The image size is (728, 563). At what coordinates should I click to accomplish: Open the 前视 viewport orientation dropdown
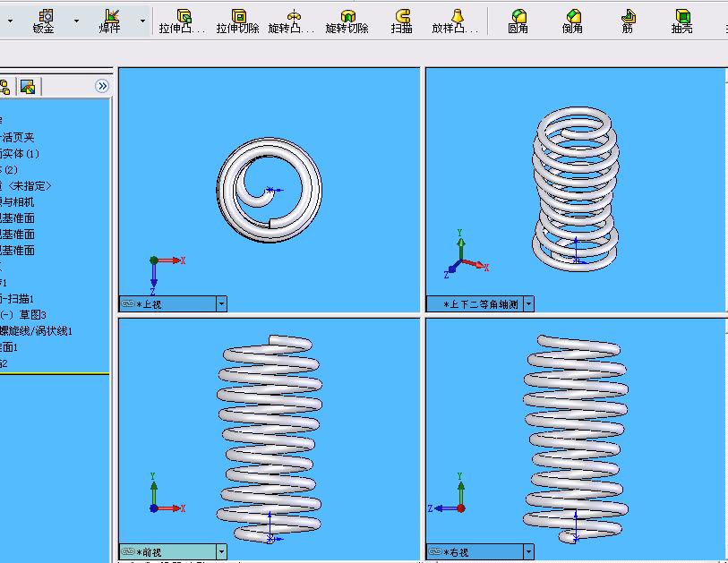coord(221,552)
